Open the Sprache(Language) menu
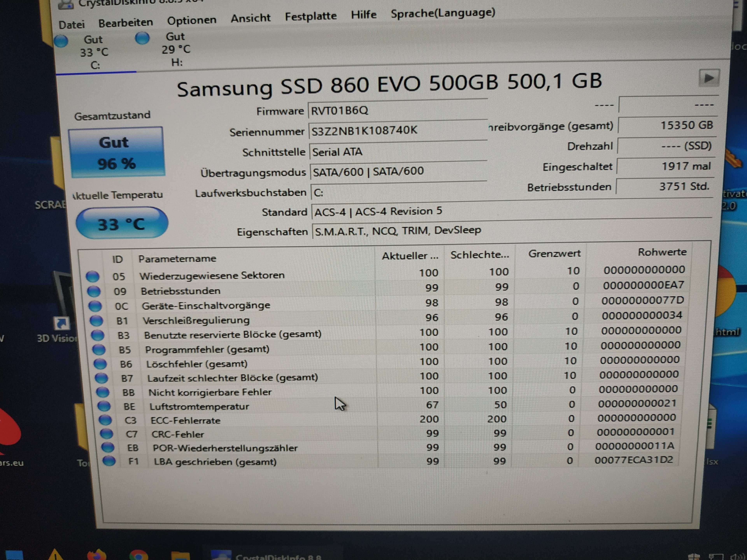The height and width of the screenshot is (560, 747). pos(442,13)
